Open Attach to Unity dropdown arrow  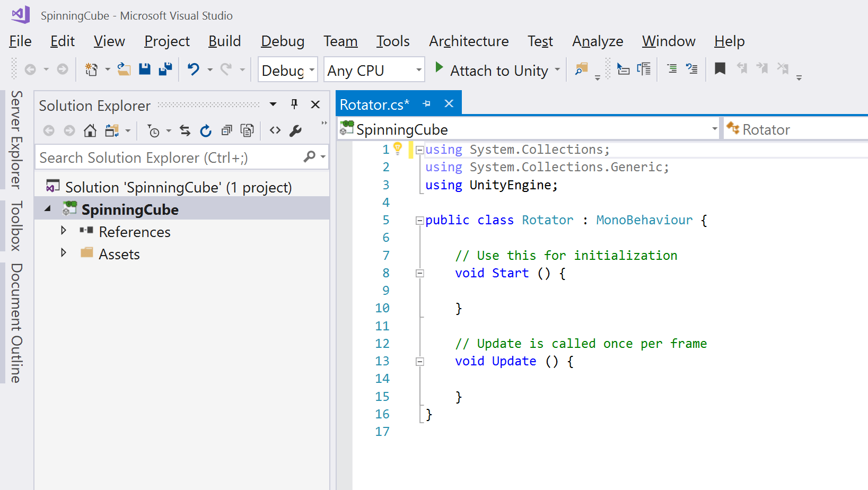click(x=557, y=69)
